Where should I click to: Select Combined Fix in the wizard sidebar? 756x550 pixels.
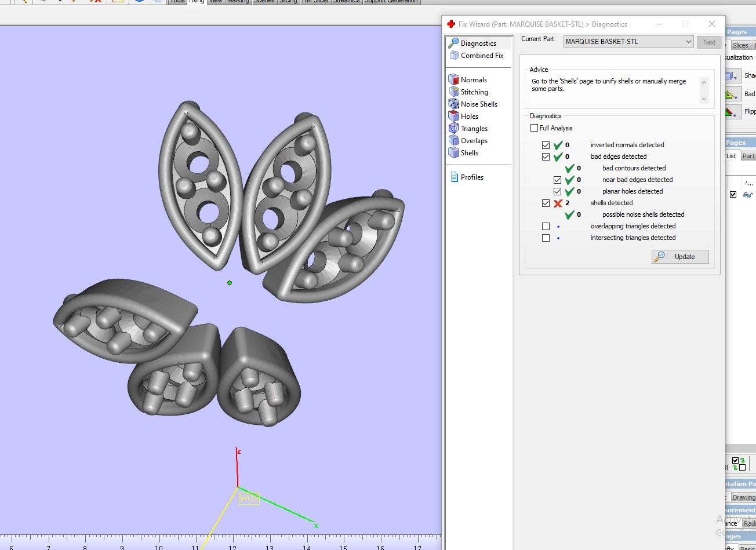point(481,56)
